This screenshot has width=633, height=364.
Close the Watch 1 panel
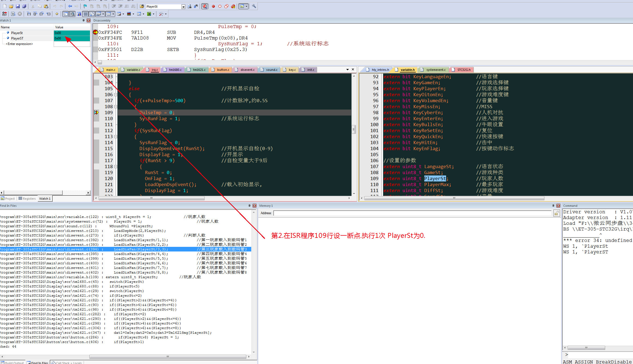89,20
